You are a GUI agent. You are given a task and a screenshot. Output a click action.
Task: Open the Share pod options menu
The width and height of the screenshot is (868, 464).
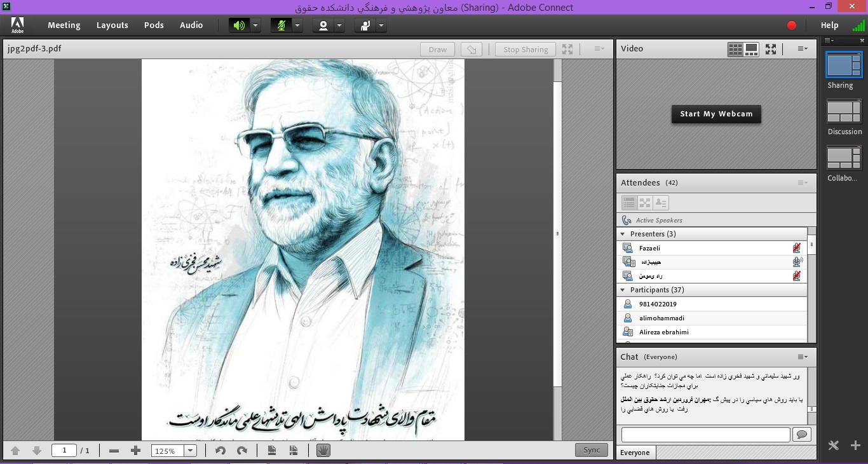[599, 49]
